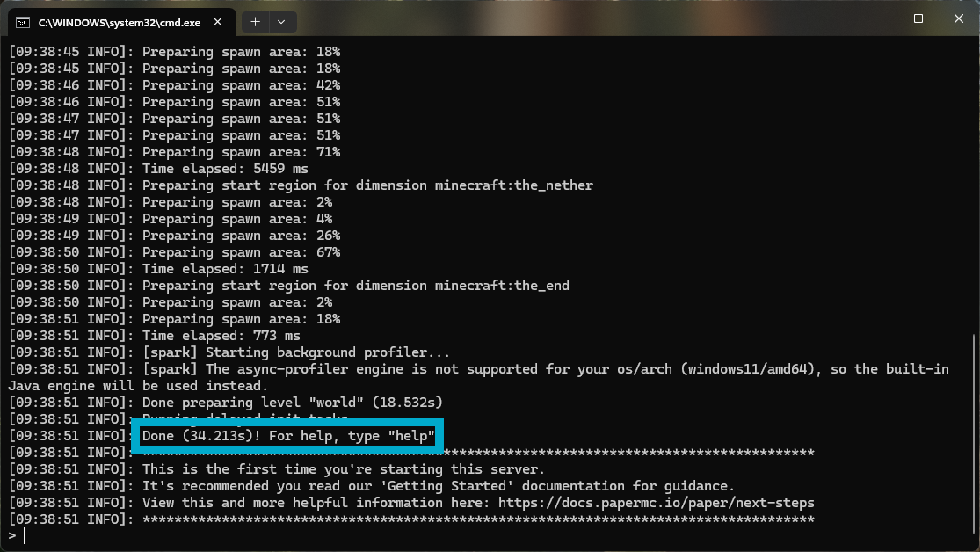Click the Done preparing level "world" line

(292, 403)
